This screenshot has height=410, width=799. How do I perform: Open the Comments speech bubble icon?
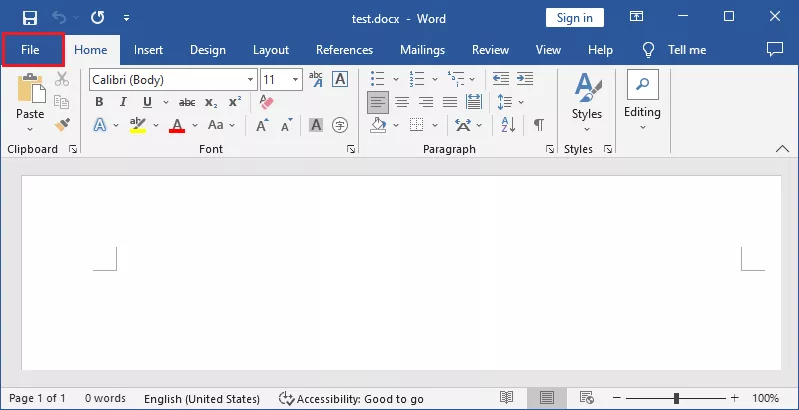coord(774,49)
